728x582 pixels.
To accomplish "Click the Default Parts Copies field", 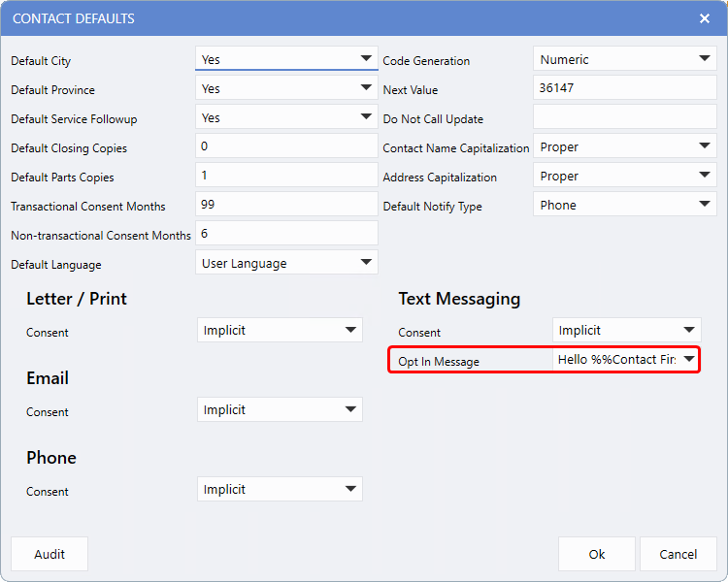I will pyautogui.click(x=285, y=176).
